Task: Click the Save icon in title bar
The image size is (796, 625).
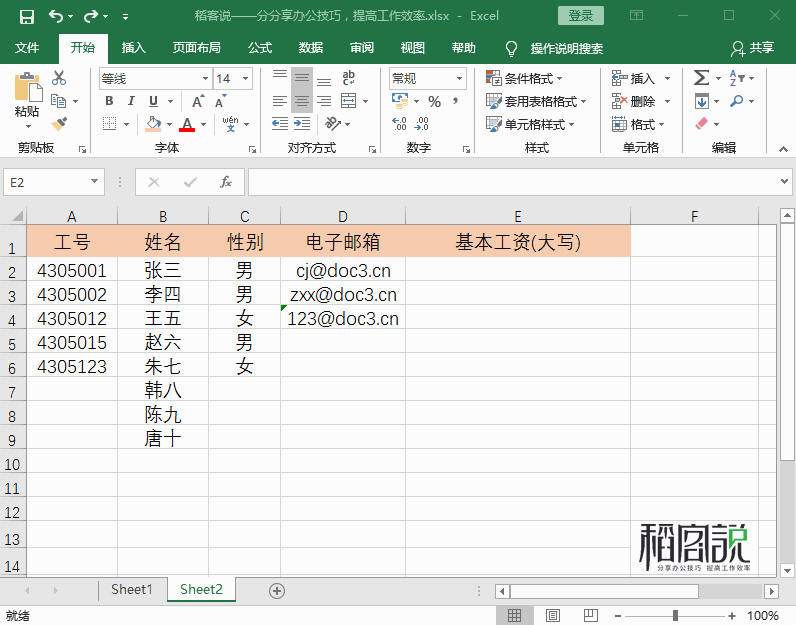Action: click(26, 17)
